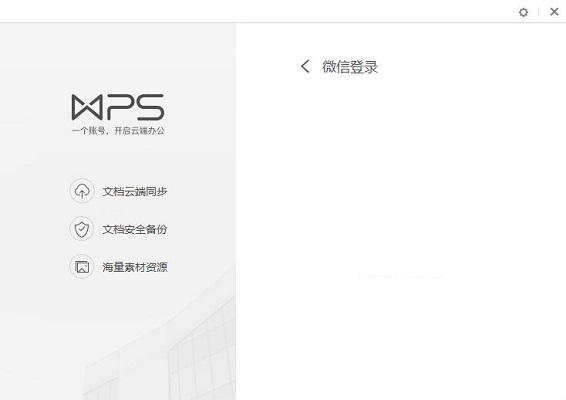The width and height of the screenshot is (566, 400).
Task: Go back using the arrow beside 微信登录
Action: (x=305, y=66)
